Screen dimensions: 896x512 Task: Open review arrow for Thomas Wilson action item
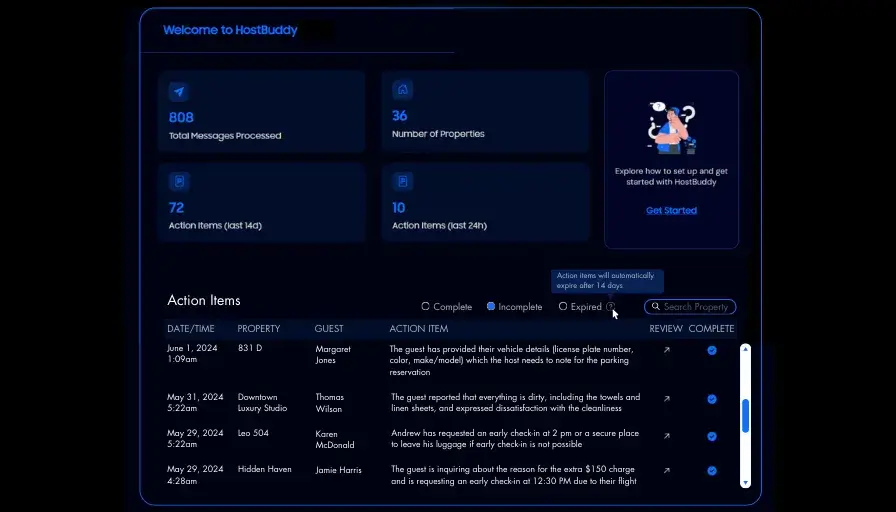(667, 398)
